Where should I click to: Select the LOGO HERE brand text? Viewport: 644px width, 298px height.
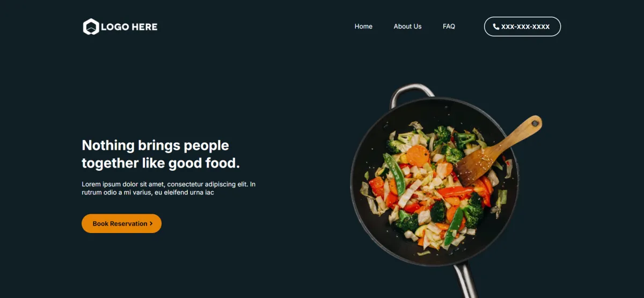click(129, 26)
